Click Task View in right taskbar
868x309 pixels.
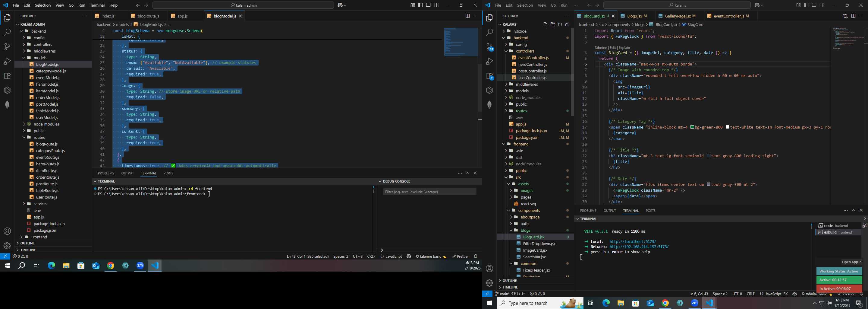[x=591, y=303]
